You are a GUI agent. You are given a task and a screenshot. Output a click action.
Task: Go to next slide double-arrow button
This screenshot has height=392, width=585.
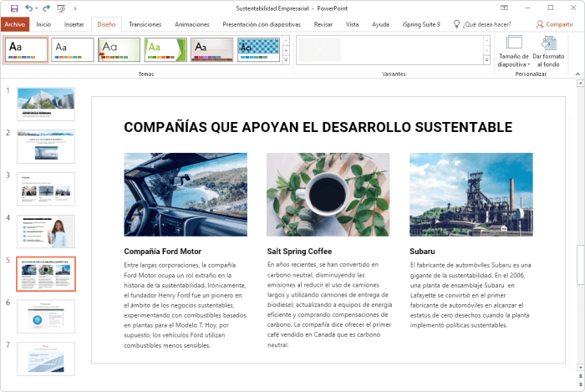click(581, 384)
